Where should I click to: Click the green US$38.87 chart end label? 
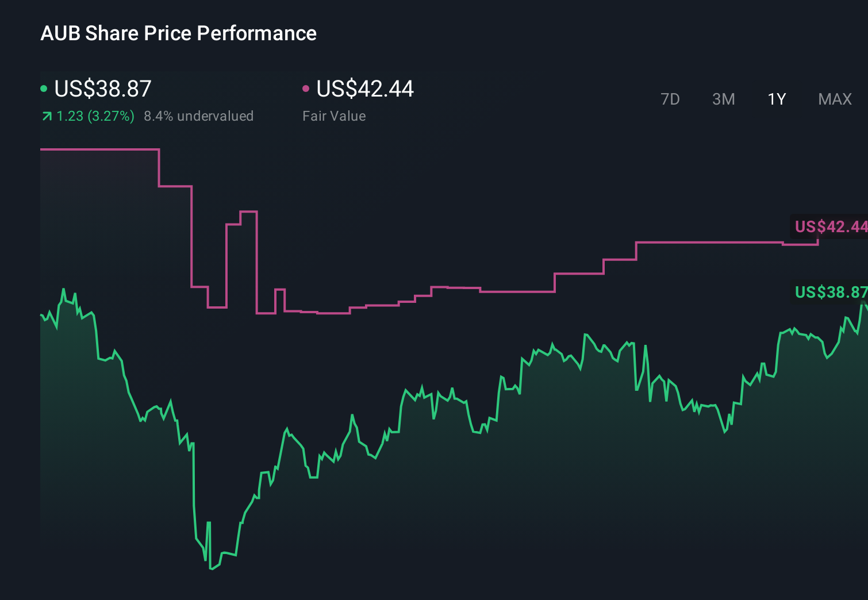(830, 292)
